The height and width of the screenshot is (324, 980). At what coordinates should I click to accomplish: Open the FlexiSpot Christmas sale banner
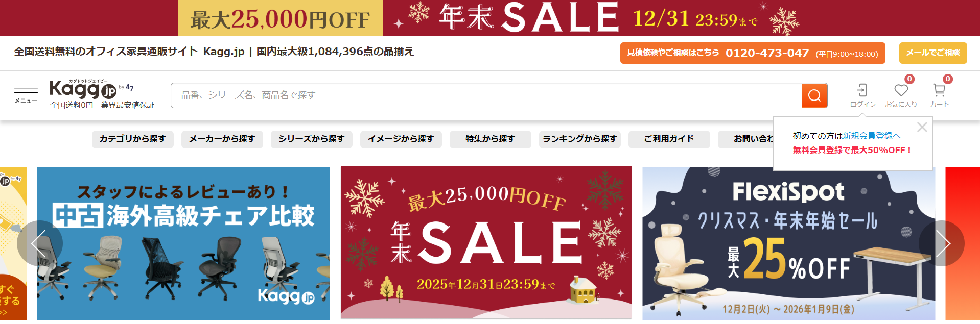coord(788,243)
